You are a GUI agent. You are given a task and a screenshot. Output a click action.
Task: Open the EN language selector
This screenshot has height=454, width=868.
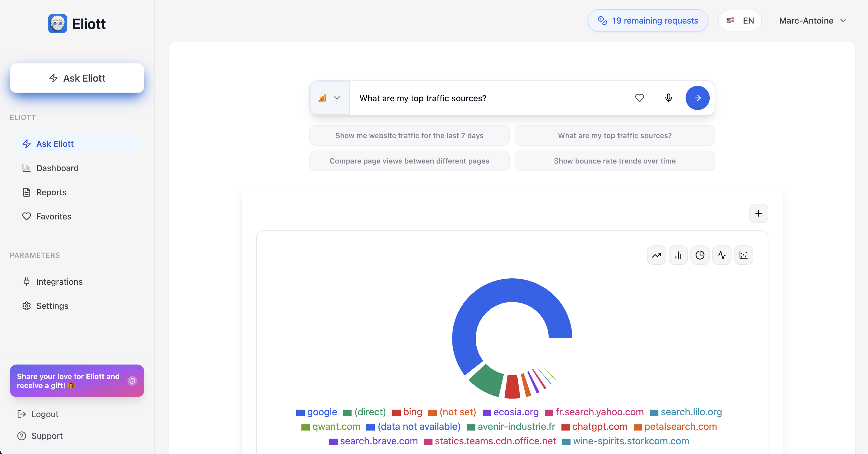coord(740,21)
